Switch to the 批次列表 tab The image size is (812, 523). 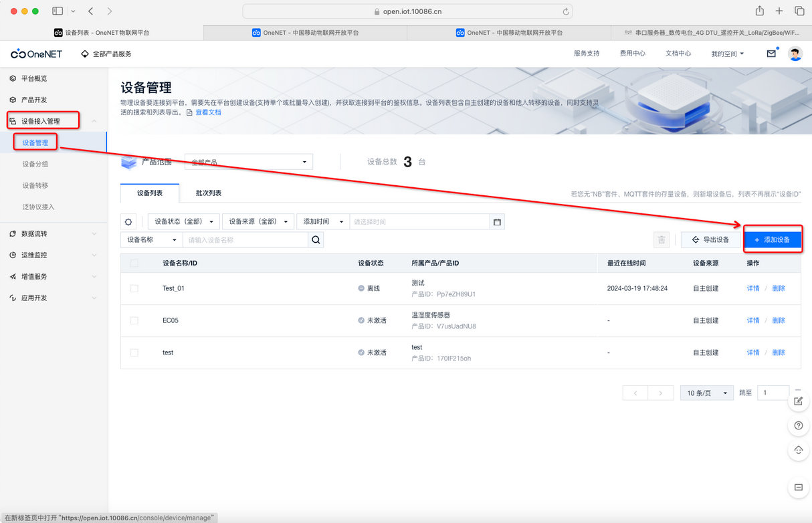pos(210,193)
